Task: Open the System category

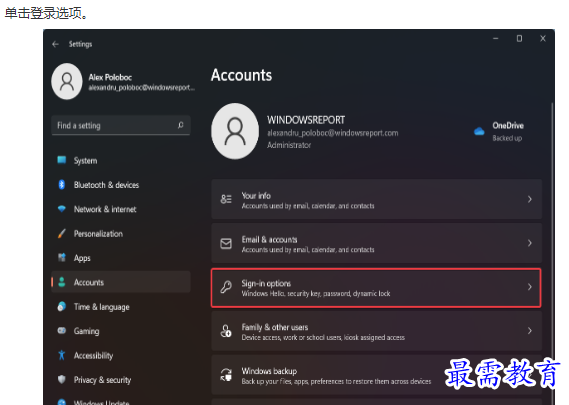Action: tap(121, 160)
